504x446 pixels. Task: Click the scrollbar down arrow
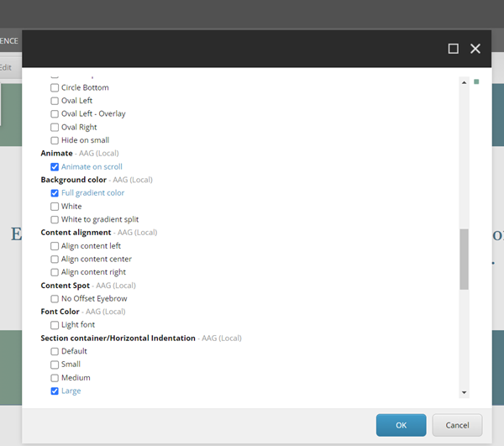(464, 392)
